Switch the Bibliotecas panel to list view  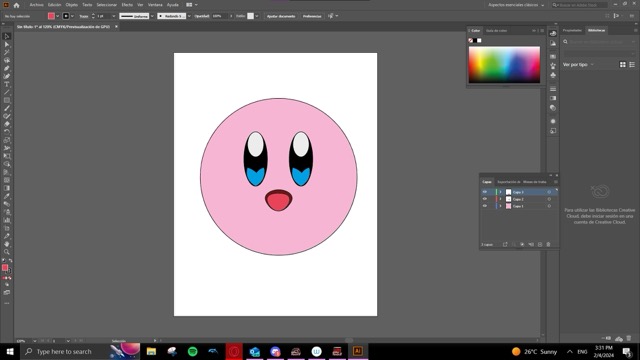coord(632,64)
